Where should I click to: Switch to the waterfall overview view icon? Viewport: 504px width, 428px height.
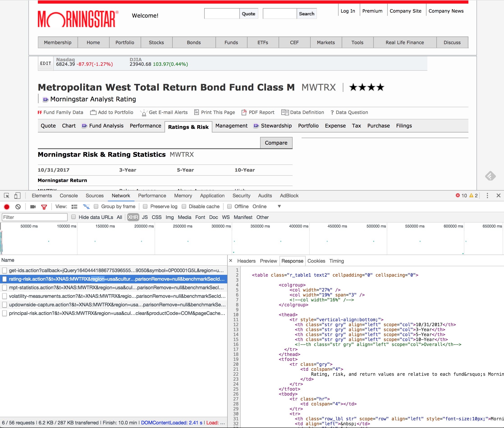[x=86, y=207]
